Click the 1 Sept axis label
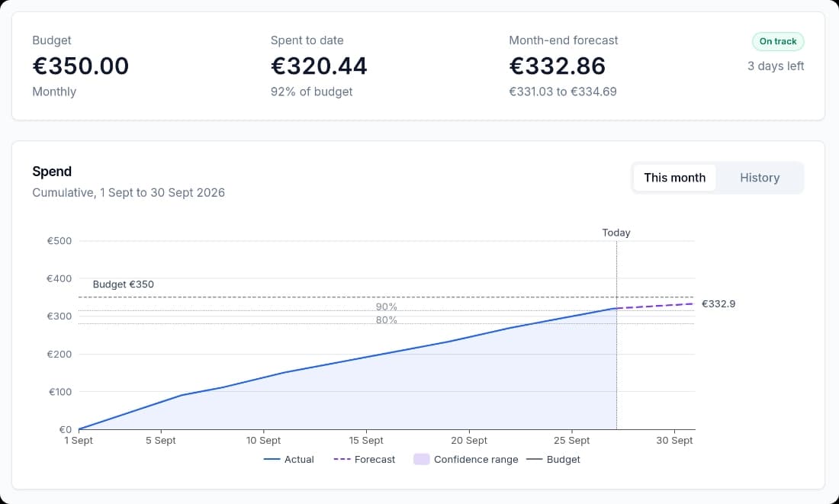This screenshot has height=504, width=839. 79,440
